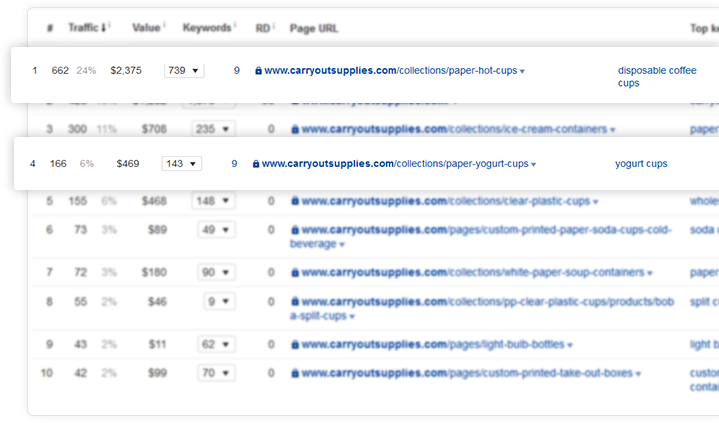Image resolution: width=719 pixels, height=423 pixels.
Task: Open the 235 keywords dropdown
Action: (213, 129)
